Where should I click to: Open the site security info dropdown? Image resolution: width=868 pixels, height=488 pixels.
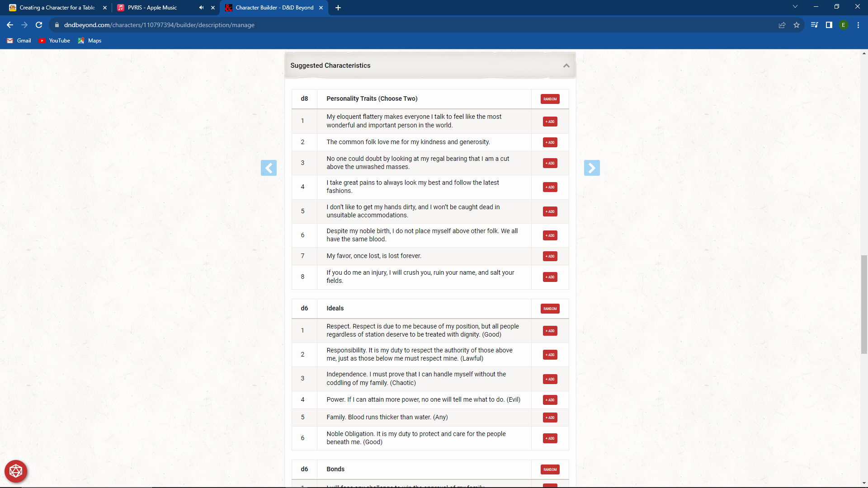pos(57,25)
